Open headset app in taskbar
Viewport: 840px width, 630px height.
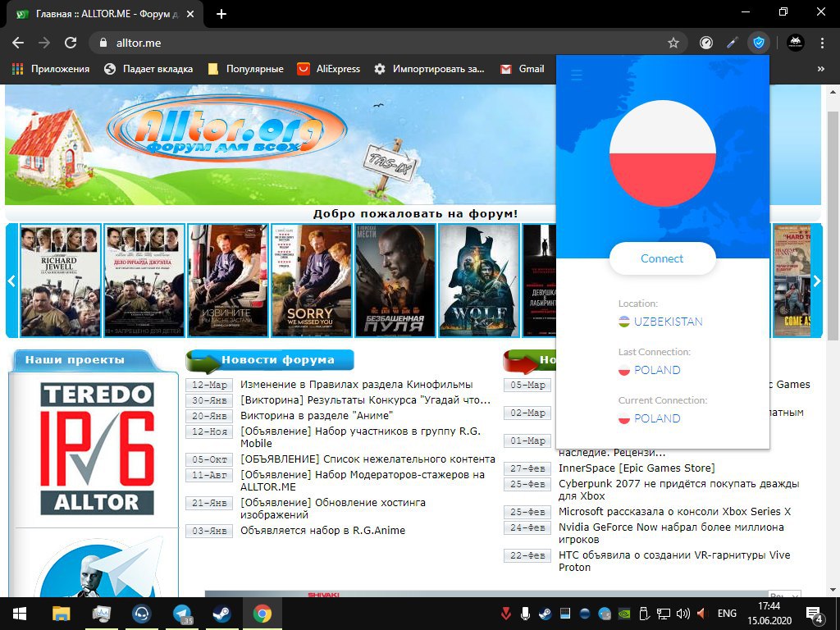pyautogui.click(x=142, y=614)
